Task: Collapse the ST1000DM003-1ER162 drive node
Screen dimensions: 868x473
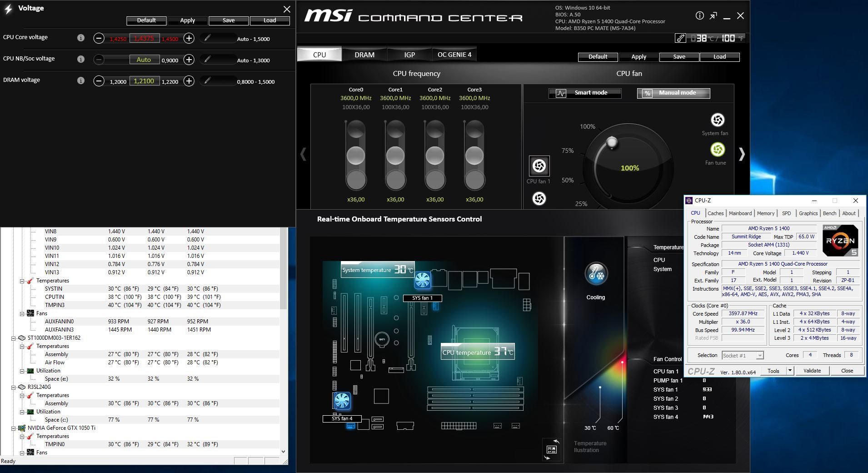Action: [13, 338]
